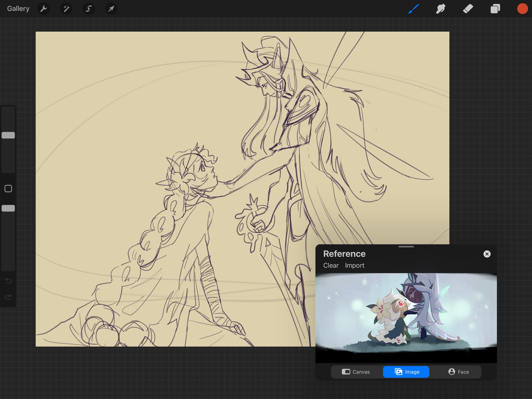Open the Layers panel
The image size is (532, 399).
coord(495,9)
